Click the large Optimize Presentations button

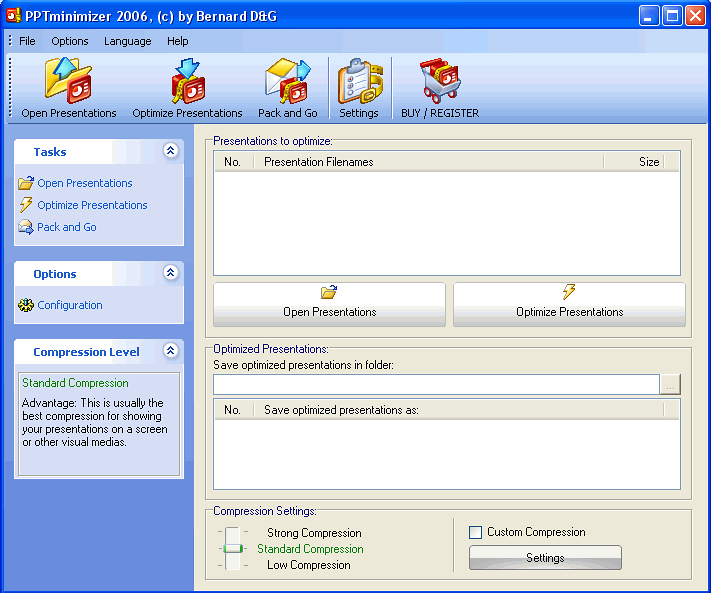click(x=570, y=304)
